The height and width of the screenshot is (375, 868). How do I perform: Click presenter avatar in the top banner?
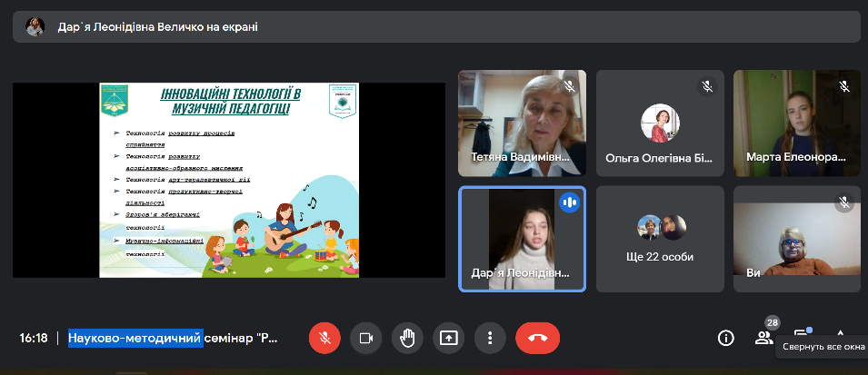35,26
